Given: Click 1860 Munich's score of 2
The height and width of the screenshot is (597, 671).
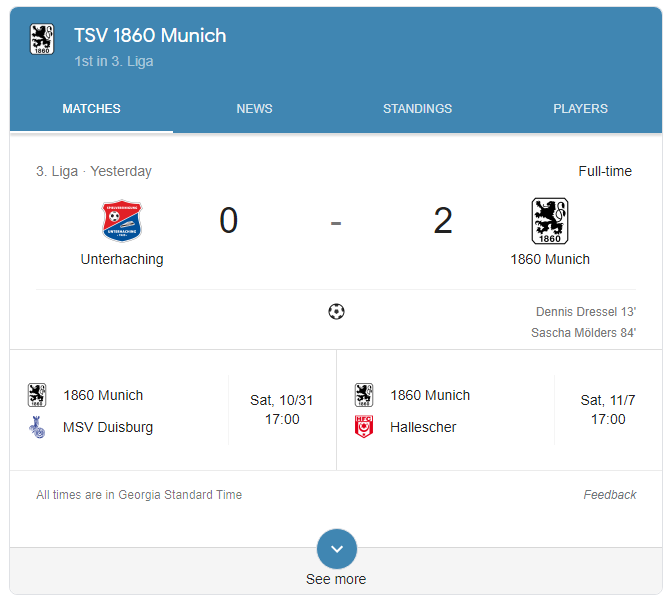Looking at the screenshot, I should tap(443, 220).
